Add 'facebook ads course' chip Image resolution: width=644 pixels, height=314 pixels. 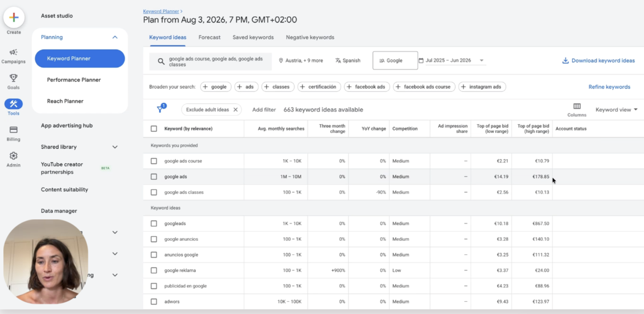[424, 87]
